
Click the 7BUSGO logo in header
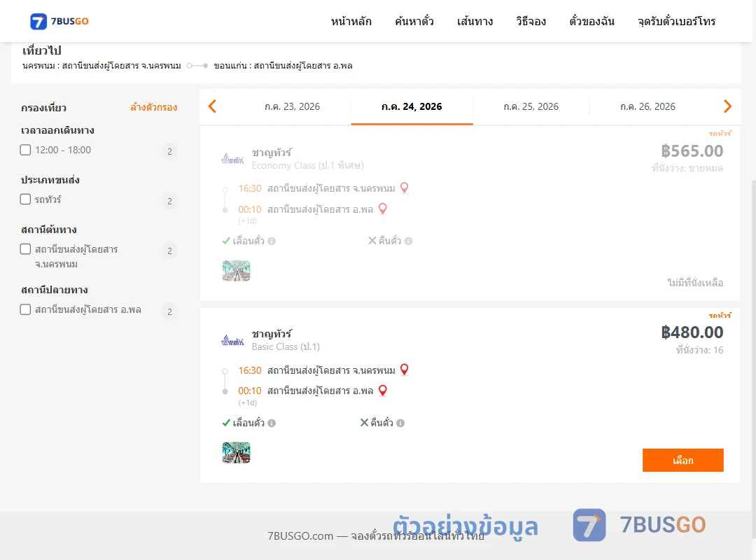pos(59,21)
